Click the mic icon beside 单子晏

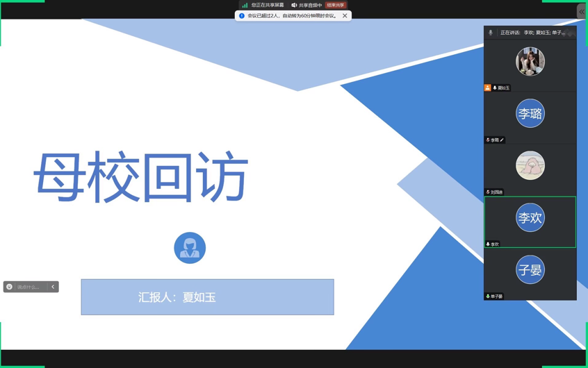(x=488, y=296)
